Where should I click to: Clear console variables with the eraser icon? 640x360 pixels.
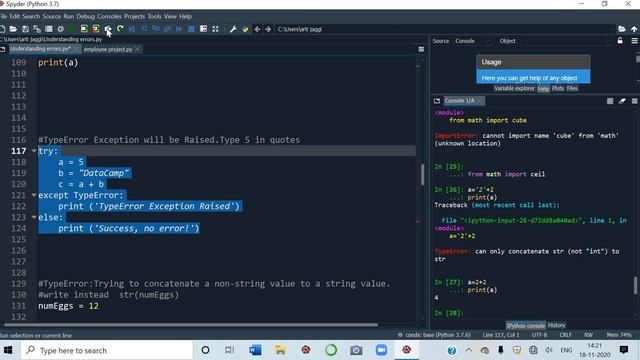tap(622, 101)
